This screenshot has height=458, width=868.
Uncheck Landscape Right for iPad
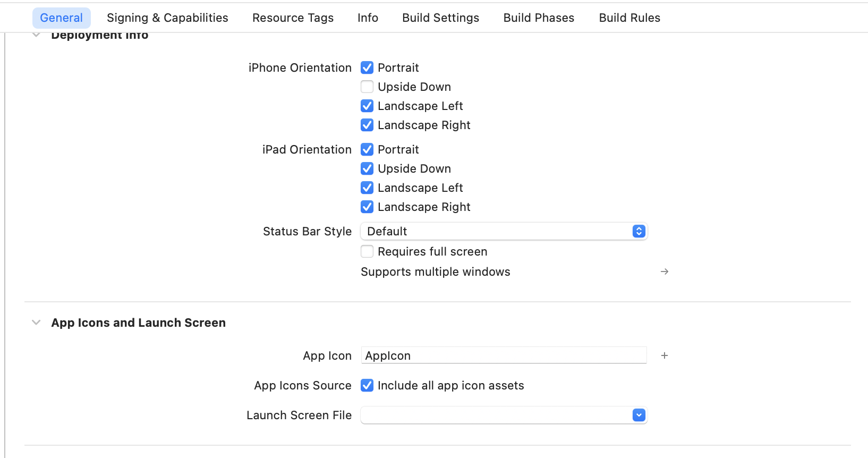tap(367, 207)
